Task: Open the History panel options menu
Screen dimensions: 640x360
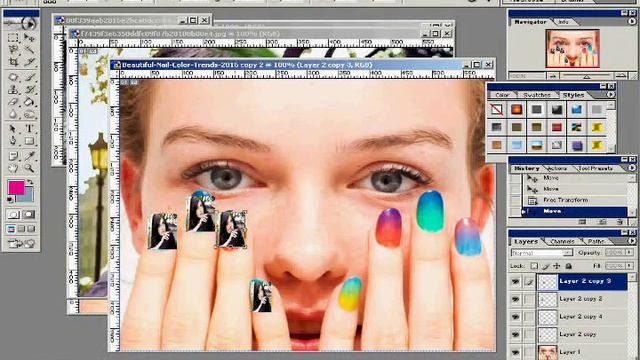Action: (x=632, y=168)
